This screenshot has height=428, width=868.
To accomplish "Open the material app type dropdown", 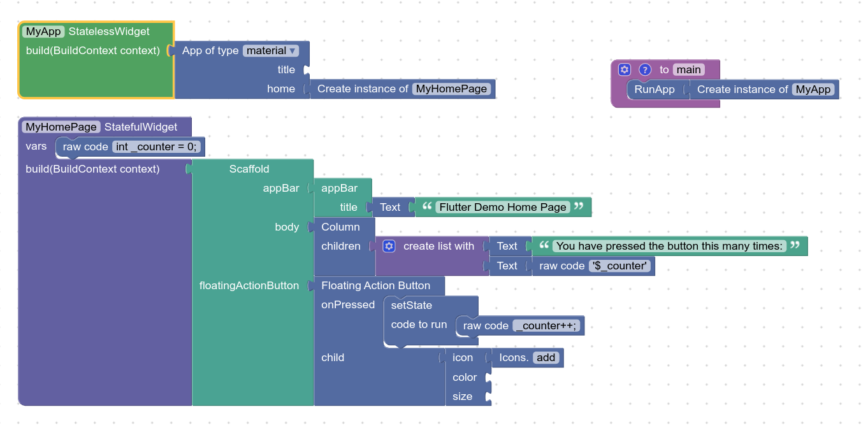I will coord(271,51).
